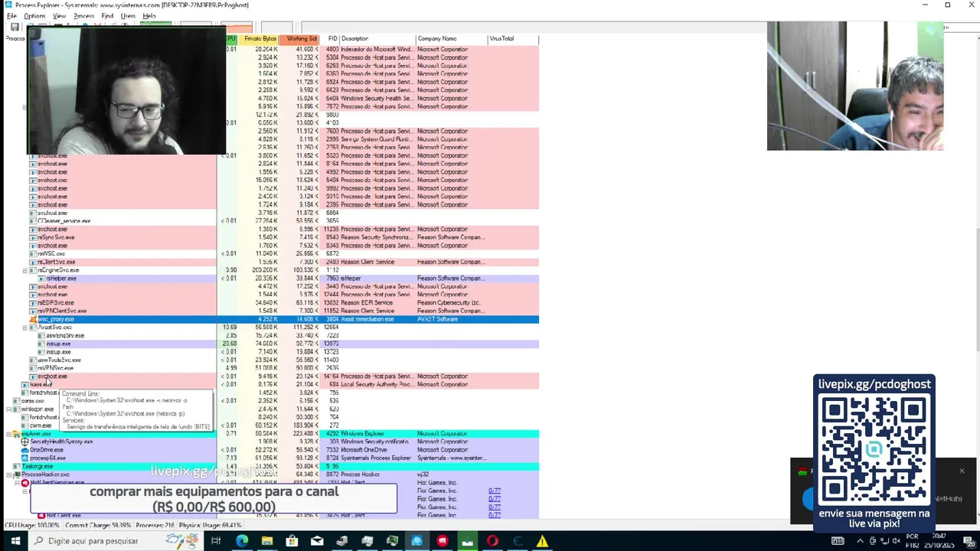Collapse the explorer.exe tree node
980x551 pixels.
pyautogui.click(x=9, y=434)
